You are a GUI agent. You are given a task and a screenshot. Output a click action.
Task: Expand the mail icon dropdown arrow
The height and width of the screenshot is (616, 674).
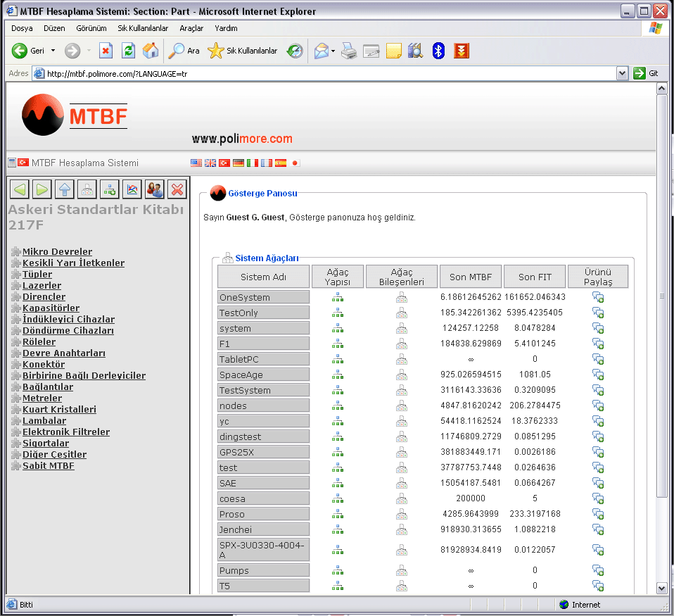click(x=333, y=51)
